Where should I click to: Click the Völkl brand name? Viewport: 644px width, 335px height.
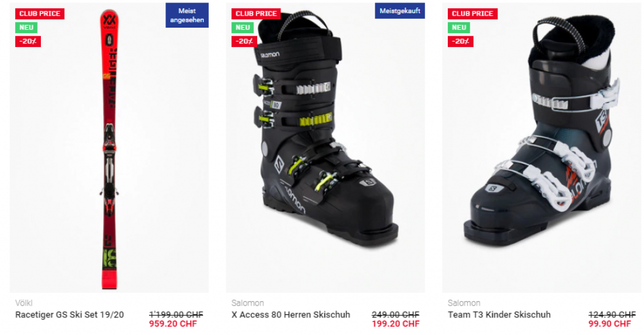[x=24, y=303]
